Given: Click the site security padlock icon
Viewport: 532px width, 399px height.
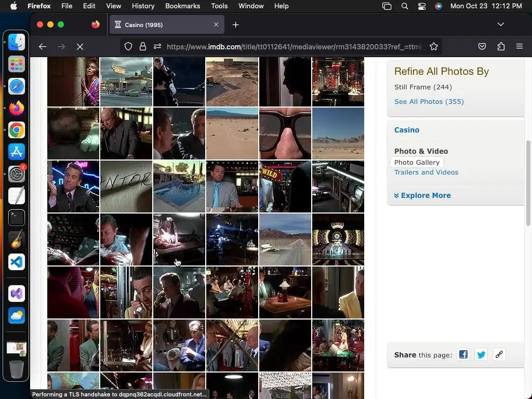Looking at the screenshot, I should click(x=143, y=46).
